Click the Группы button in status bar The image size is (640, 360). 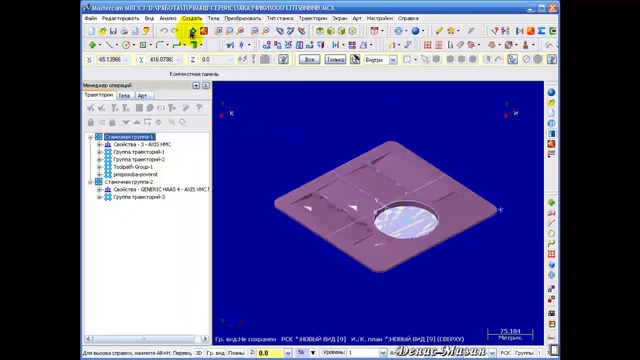point(524,353)
